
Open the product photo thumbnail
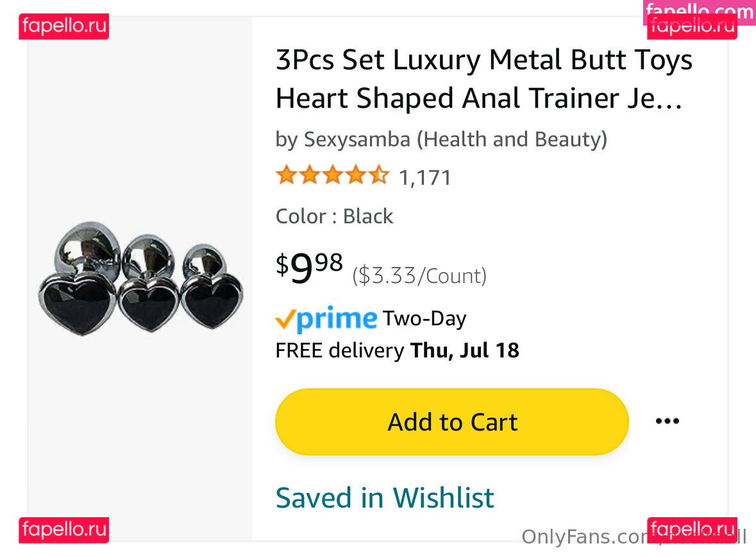(x=140, y=279)
